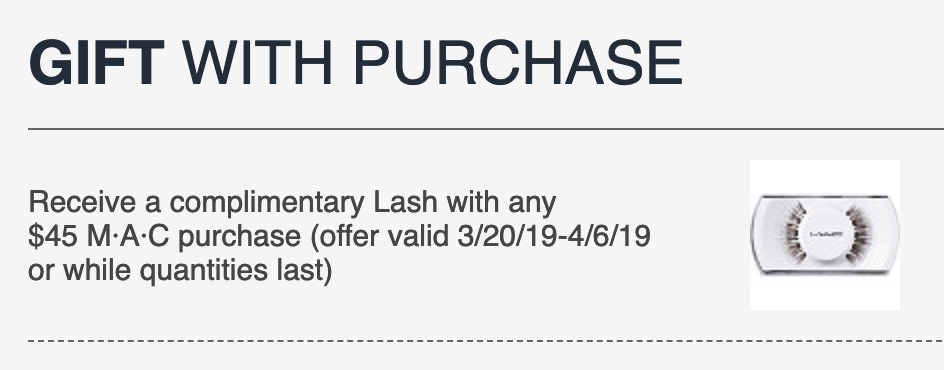
Task: Click the words complimentary Lash
Action: coord(303,203)
